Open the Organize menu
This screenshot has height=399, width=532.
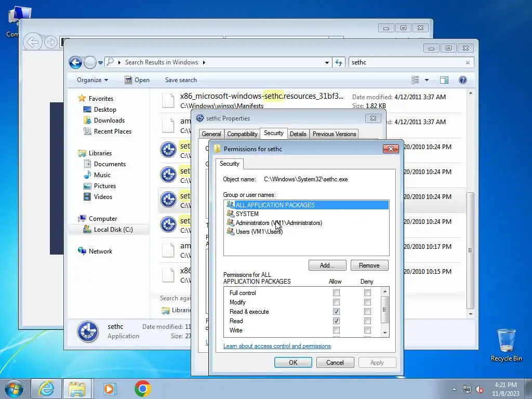(x=92, y=80)
